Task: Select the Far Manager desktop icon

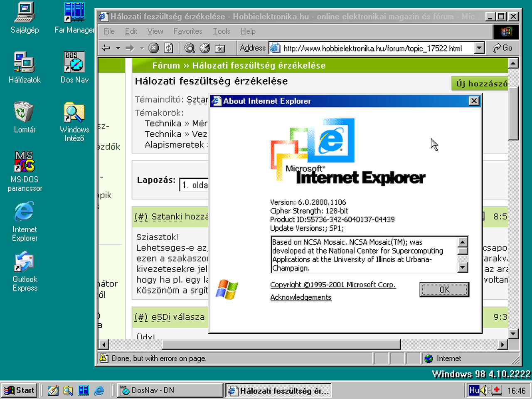Action: point(74,18)
